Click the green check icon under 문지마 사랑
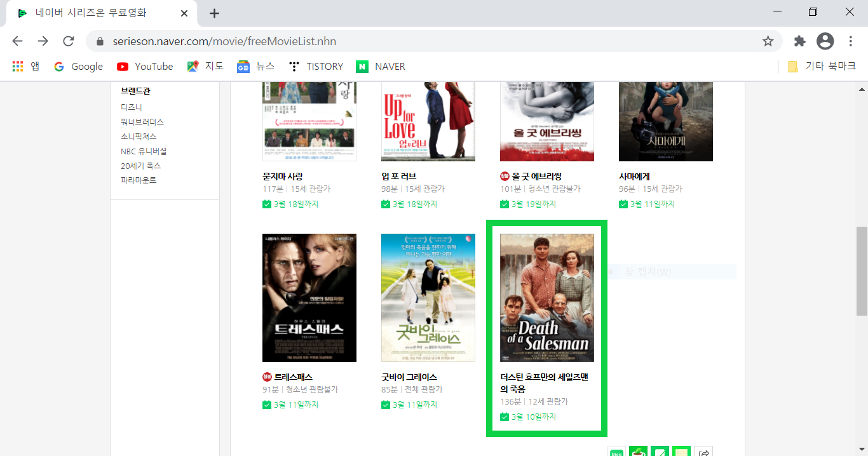The height and width of the screenshot is (456, 868). tap(267, 204)
